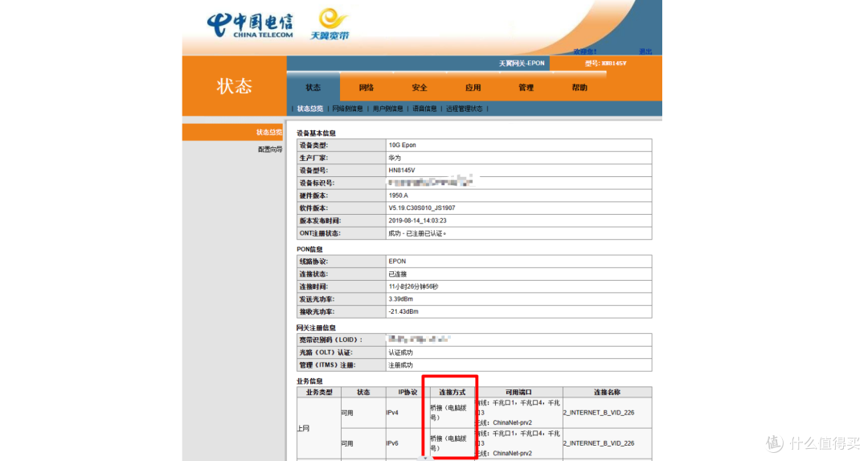The width and height of the screenshot is (868, 461).
Task: Switch to the 网络 tab
Action: 366,88
